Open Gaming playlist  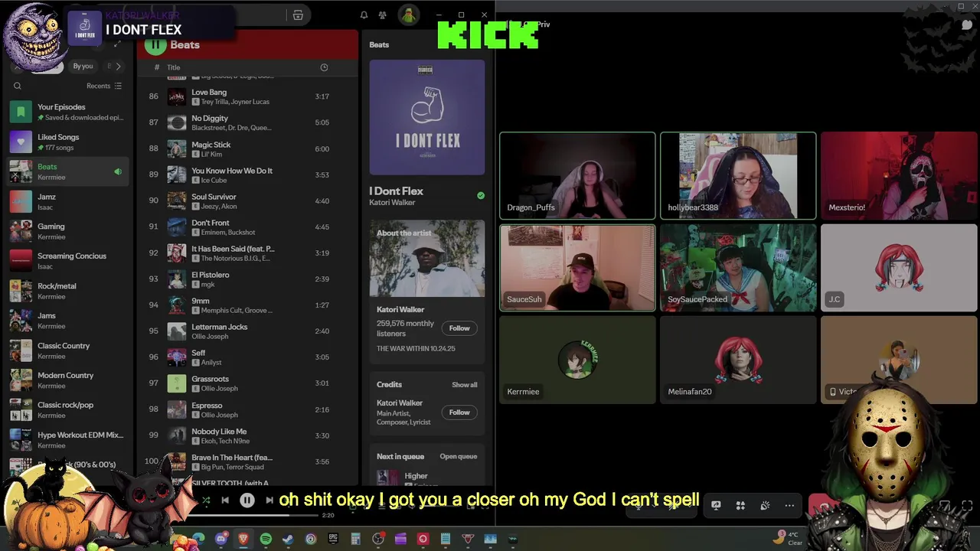(x=69, y=231)
